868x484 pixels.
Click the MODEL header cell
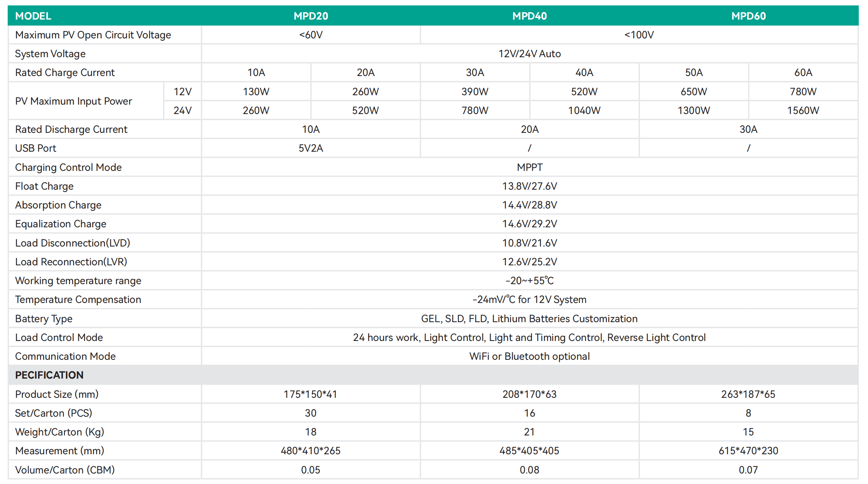pos(33,16)
